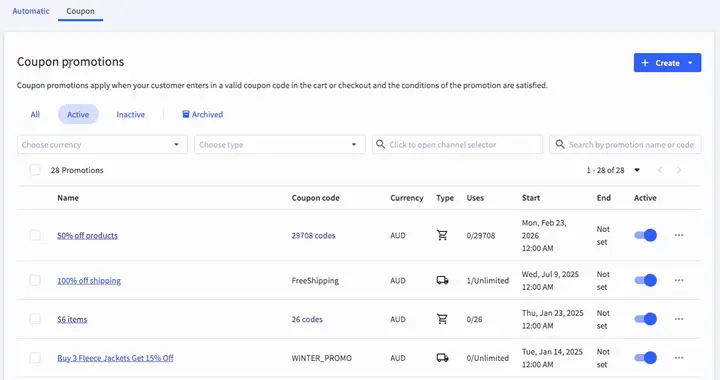Filter by Inactive promotions
Viewport: 720px width, 380px height.
[130, 114]
